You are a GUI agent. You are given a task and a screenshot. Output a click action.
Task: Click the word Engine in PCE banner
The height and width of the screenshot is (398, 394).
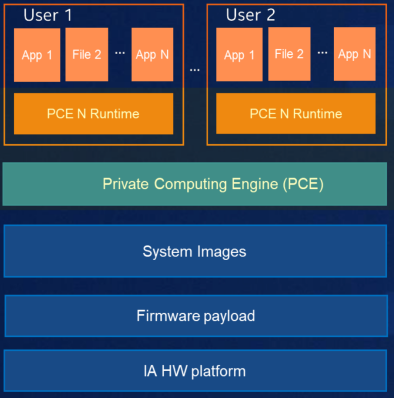(255, 184)
